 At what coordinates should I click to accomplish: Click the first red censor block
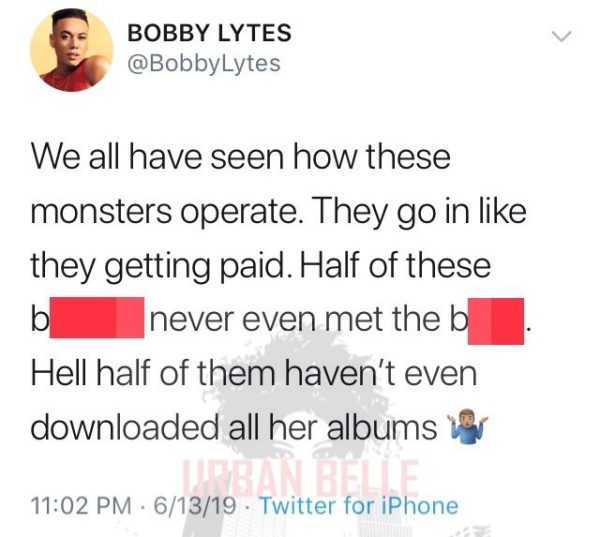pos(97,317)
